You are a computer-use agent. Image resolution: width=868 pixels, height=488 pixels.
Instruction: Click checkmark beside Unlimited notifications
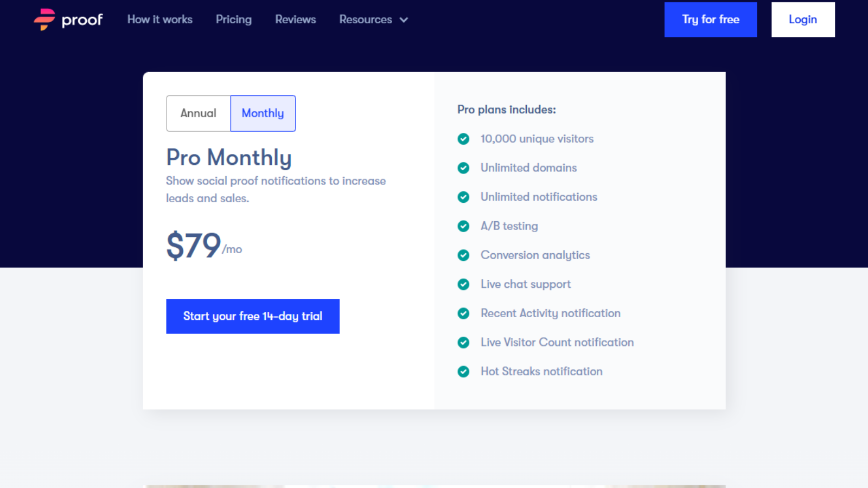click(x=463, y=197)
